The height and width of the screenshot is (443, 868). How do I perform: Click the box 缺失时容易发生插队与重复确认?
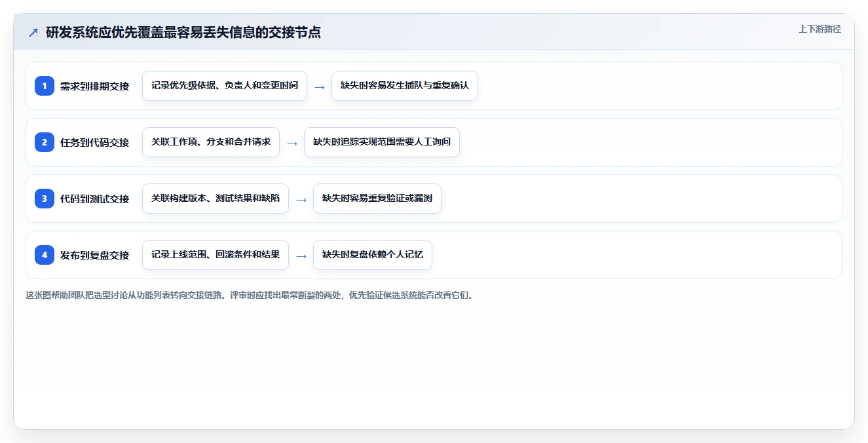[x=405, y=86]
